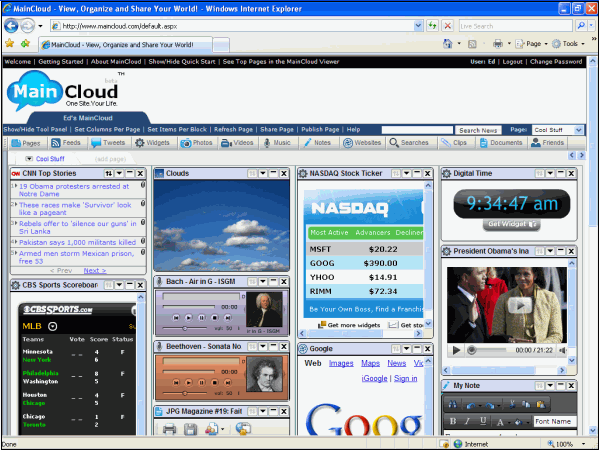Adjust the Beethoven player volume slider

(185, 393)
